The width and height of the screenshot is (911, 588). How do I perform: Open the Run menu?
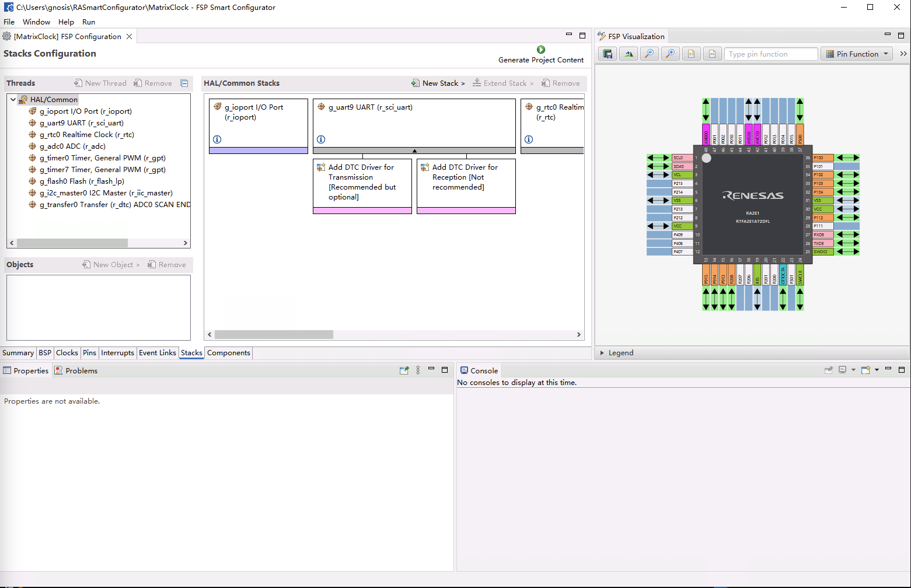pyautogui.click(x=89, y=22)
